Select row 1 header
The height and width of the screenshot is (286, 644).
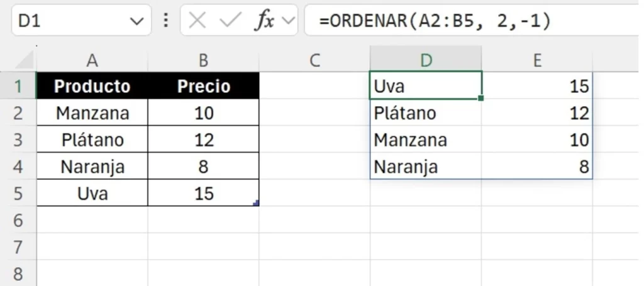point(18,86)
